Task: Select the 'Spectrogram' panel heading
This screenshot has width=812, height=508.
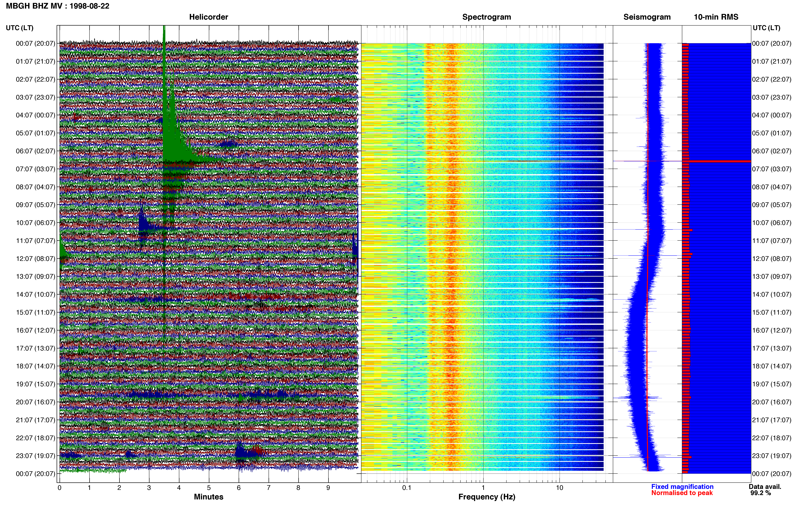Action: pos(487,17)
